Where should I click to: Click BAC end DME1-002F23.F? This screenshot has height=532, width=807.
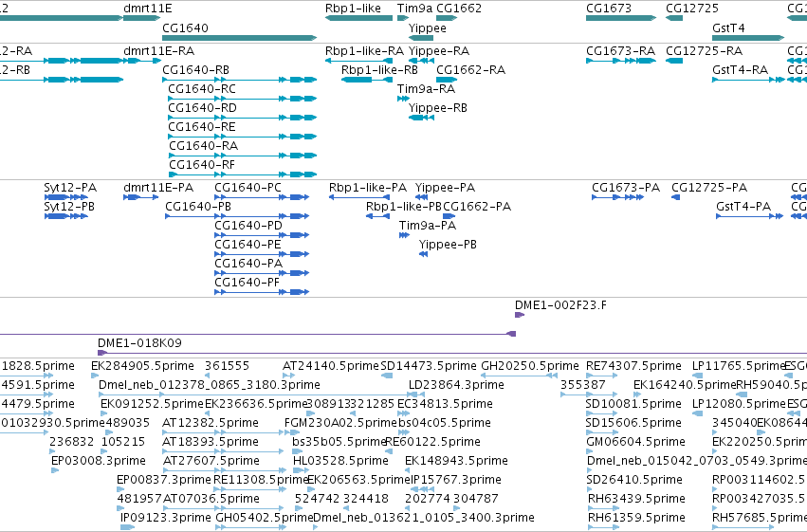point(520,315)
